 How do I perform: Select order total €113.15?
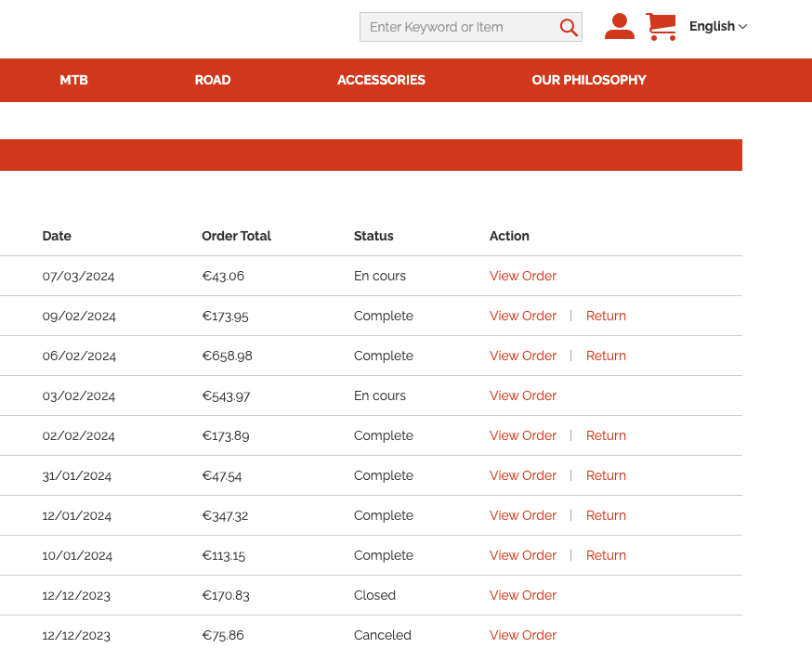(x=223, y=555)
